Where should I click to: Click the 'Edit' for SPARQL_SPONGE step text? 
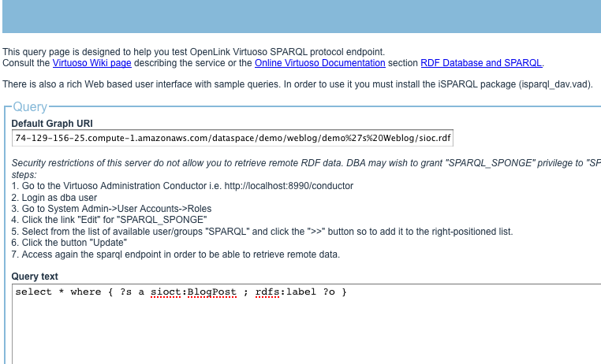pyautogui.click(x=110, y=220)
